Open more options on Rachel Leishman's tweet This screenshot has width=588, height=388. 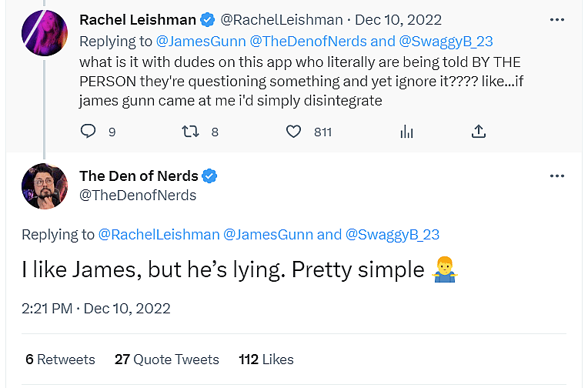557,19
